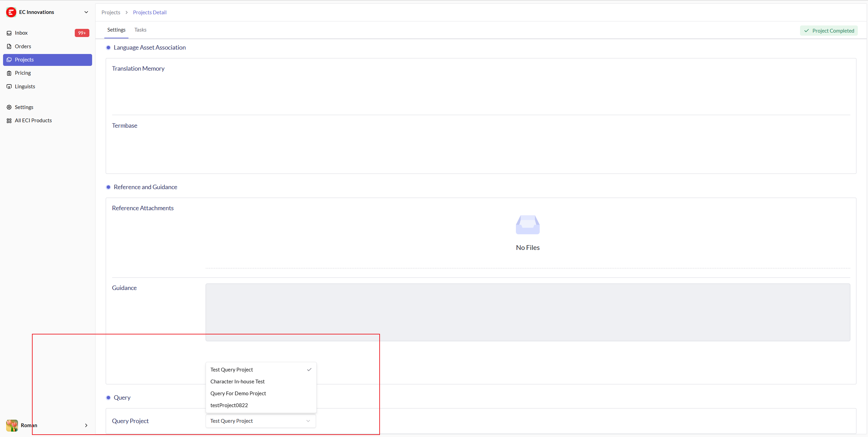Switch to the Tasks tab
The image size is (868, 437).
point(140,30)
